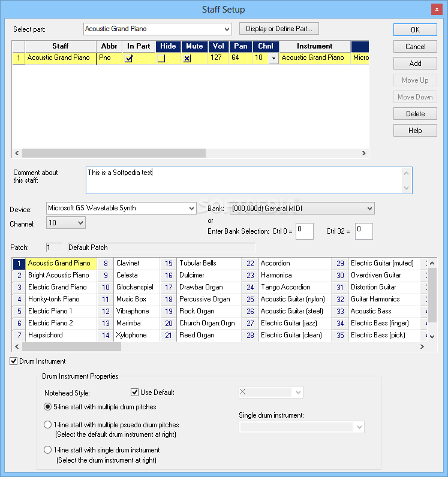The width and height of the screenshot is (448, 477).
Task: Click the Pan value 64 cell
Action: 240,58
